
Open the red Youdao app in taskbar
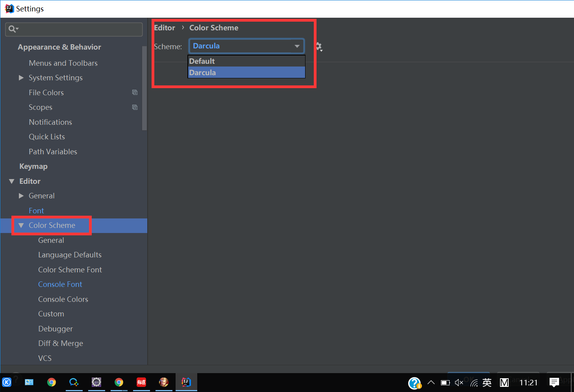[141, 382]
